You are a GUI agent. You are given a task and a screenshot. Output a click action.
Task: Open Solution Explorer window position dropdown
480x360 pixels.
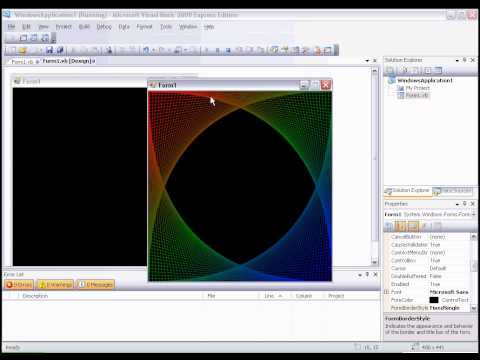457,60
